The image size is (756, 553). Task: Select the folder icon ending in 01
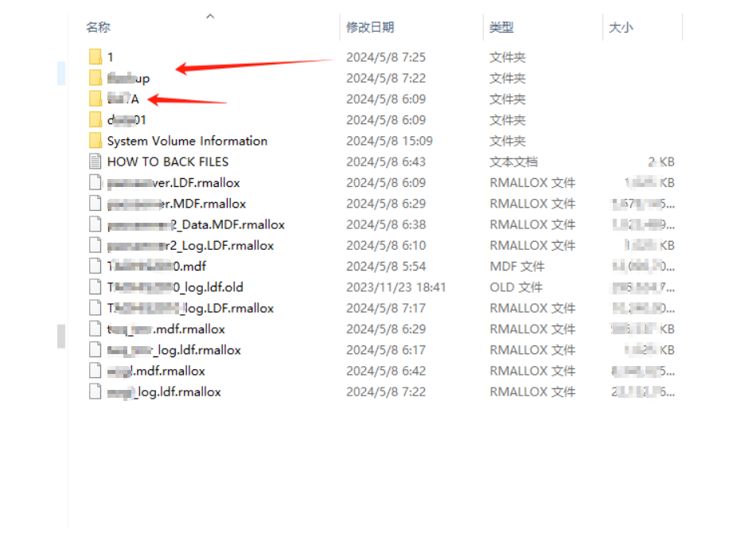(95, 120)
